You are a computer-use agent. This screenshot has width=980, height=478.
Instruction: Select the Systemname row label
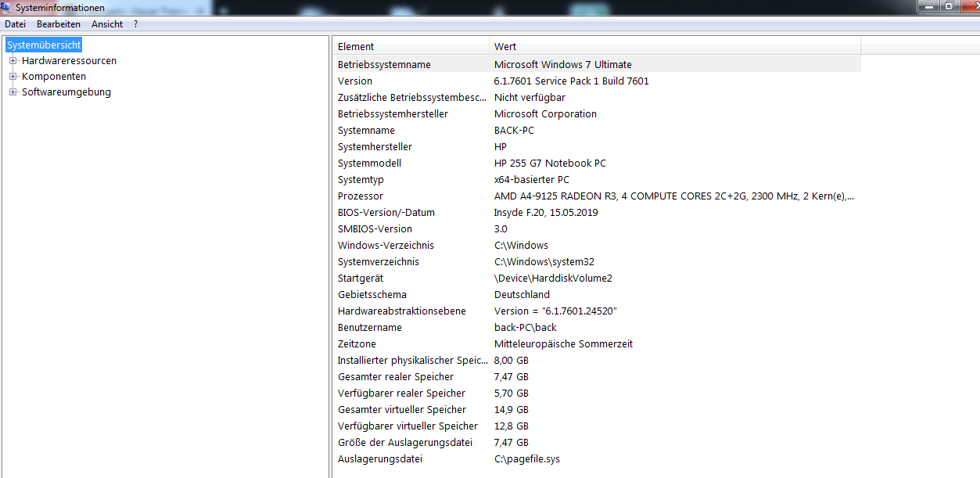[x=366, y=130]
